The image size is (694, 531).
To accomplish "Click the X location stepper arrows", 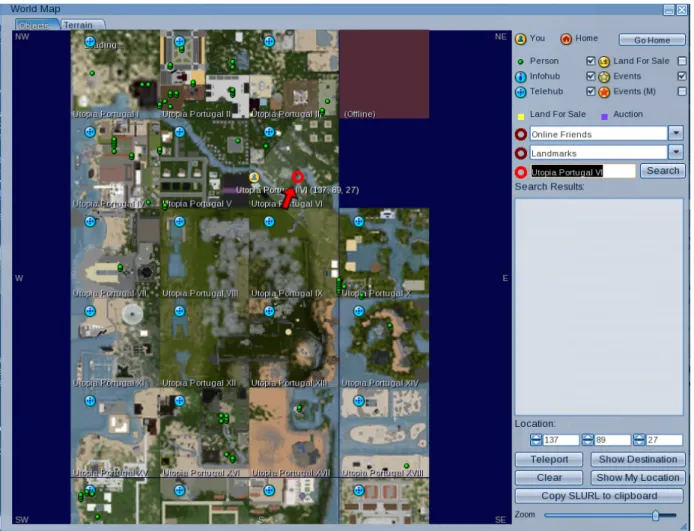I will (x=536, y=439).
